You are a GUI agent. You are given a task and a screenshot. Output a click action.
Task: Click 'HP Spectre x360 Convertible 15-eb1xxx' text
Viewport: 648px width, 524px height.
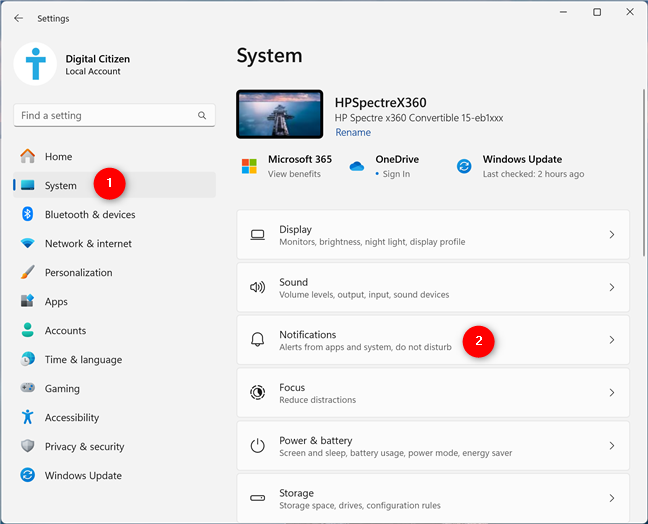tap(419, 118)
